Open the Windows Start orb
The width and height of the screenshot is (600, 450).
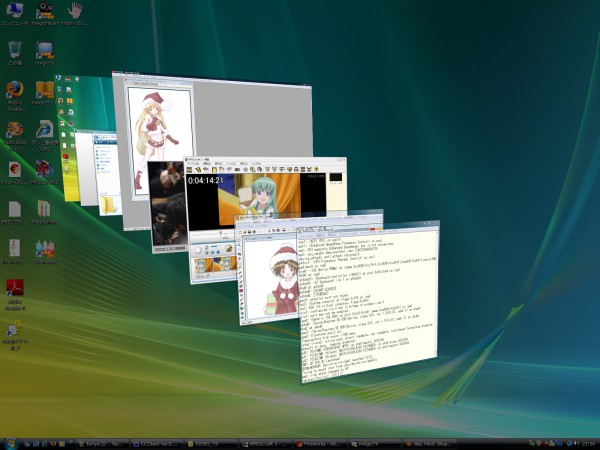[11, 444]
